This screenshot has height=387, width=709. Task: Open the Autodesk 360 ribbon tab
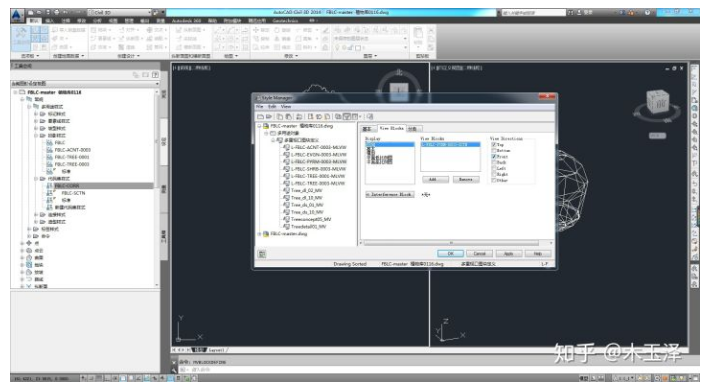pyautogui.click(x=186, y=21)
